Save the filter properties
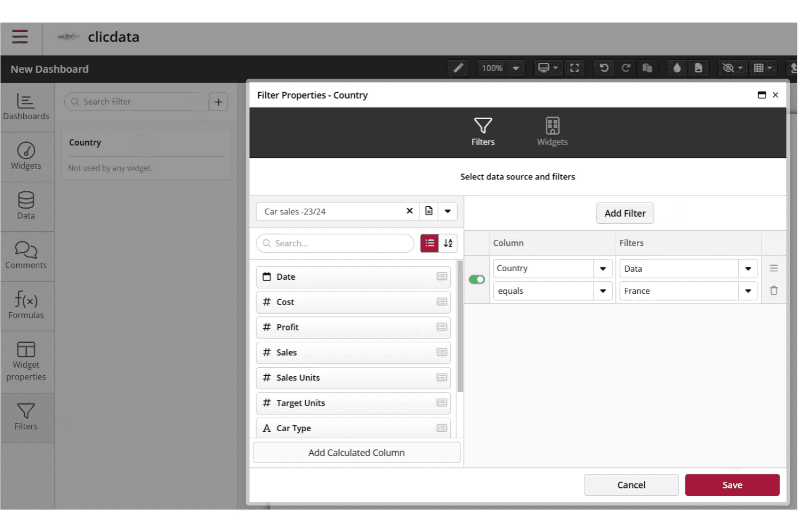 (732, 485)
